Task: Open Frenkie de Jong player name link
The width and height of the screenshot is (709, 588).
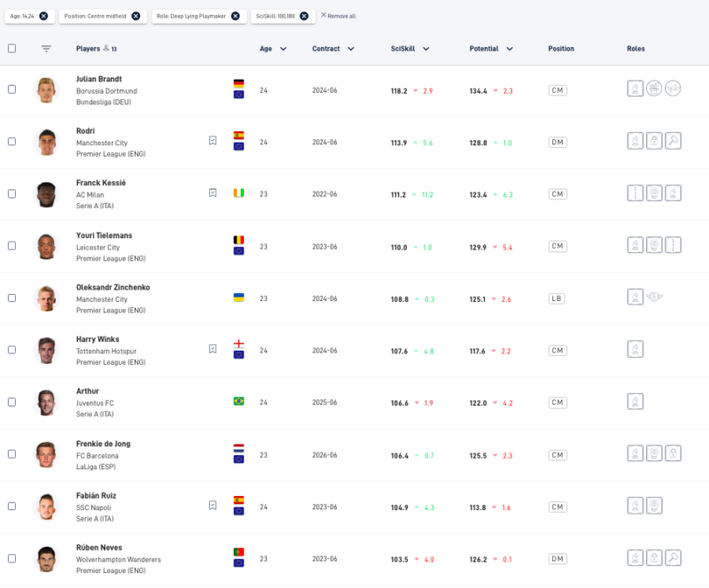Action: pyautogui.click(x=103, y=444)
